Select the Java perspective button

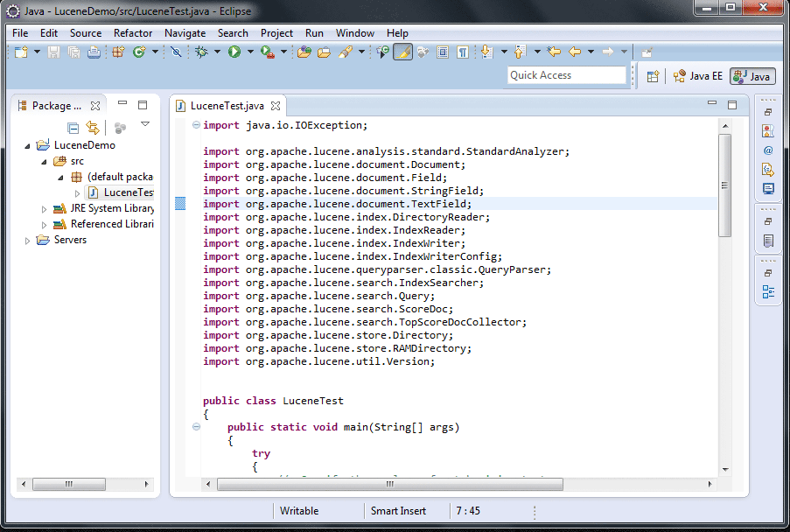pyautogui.click(x=752, y=76)
